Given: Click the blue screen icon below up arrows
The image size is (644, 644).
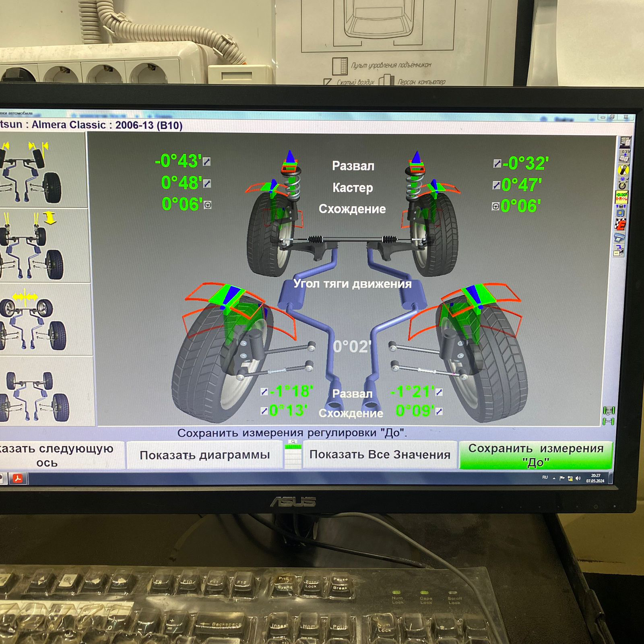Looking at the screenshot, I should coord(621,210).
